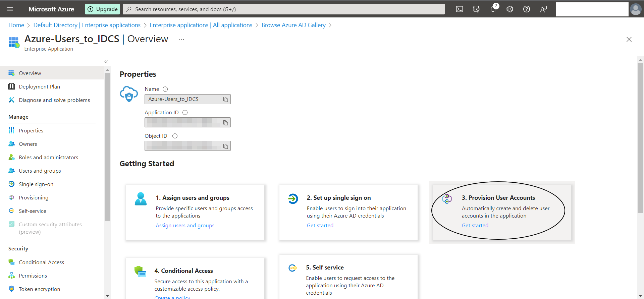
Task: Open the account avatar menu
Action: [636, 9]
